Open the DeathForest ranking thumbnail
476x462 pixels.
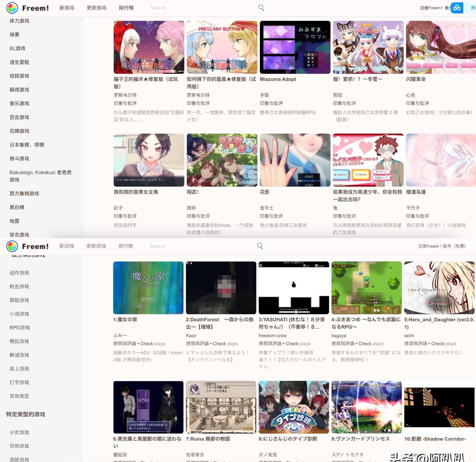point(221,288)
